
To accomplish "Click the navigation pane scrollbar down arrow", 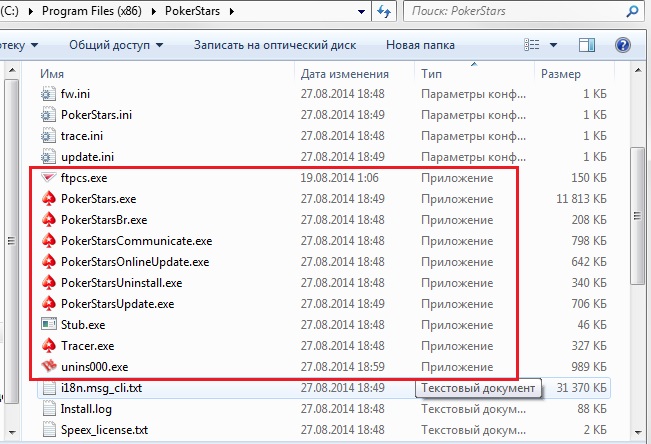I will pos(12,432).
